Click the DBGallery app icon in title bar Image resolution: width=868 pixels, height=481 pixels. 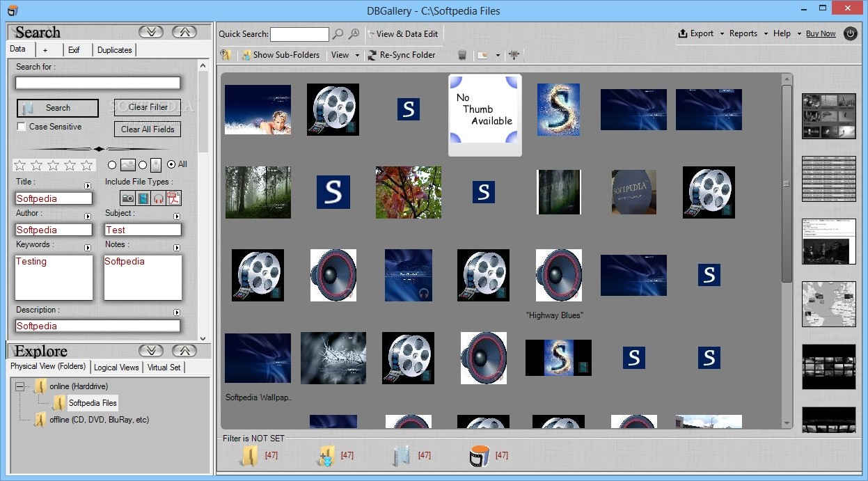coord(12,10)
